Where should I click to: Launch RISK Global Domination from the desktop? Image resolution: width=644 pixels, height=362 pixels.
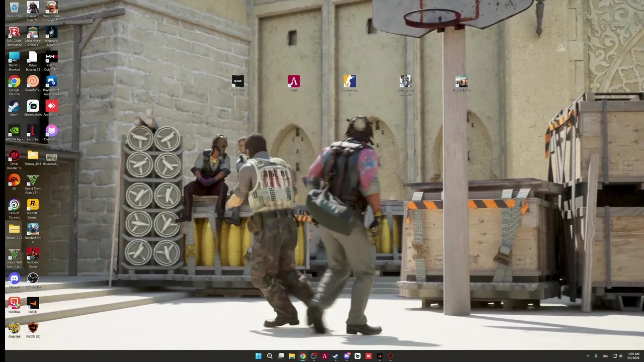point(14,35)
